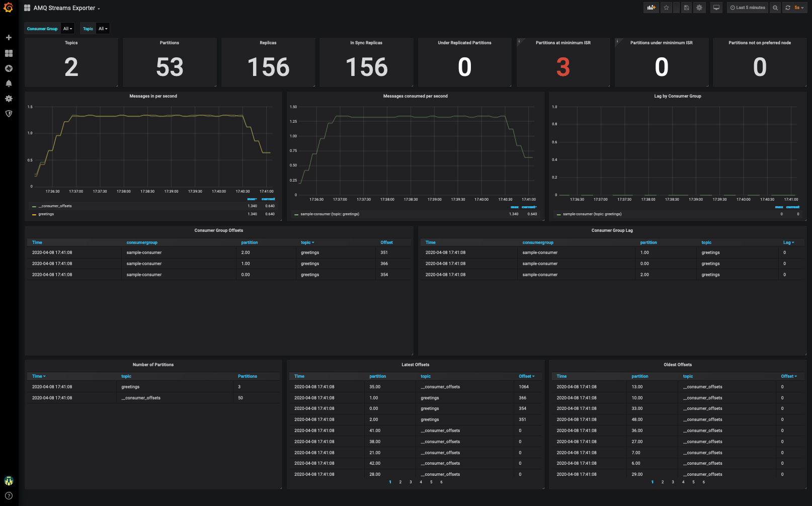Sort Consumer Group Lag by Lag column
The height and width of the screenshot is (506, 812).
(788, 242)
